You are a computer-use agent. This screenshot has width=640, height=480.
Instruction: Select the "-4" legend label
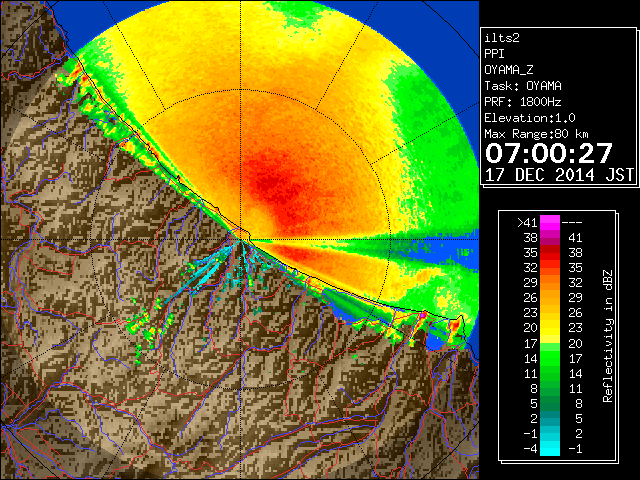point(530,449)
